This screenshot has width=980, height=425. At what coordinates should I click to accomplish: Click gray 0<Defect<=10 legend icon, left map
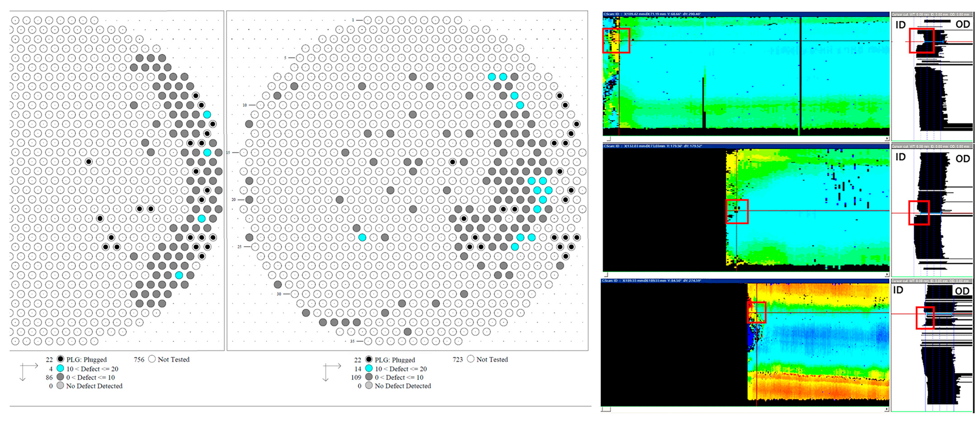pos(60,377)
